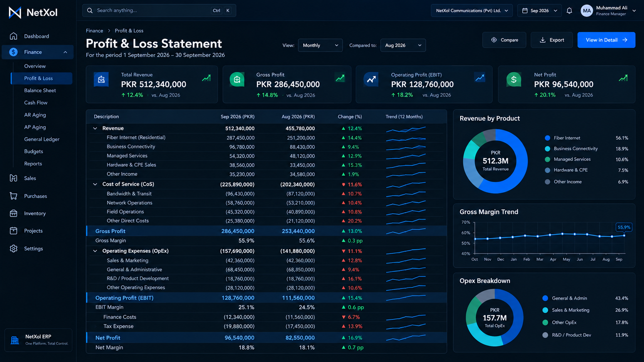Open Finance Reports
644x362 pixels.
[33, 163]
